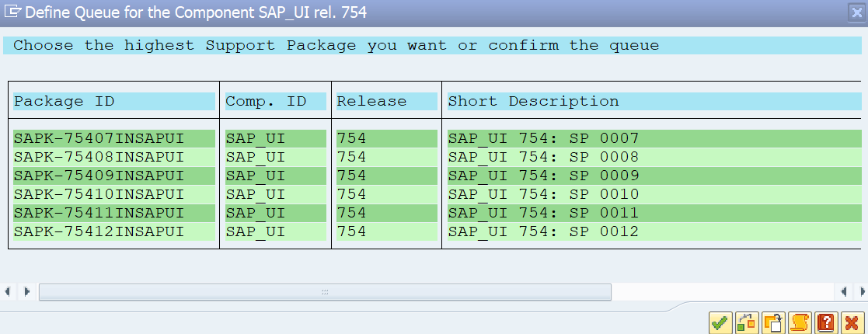Close the Define Queue window
This screenshot has width=868, height=334.
coord(856,12)
